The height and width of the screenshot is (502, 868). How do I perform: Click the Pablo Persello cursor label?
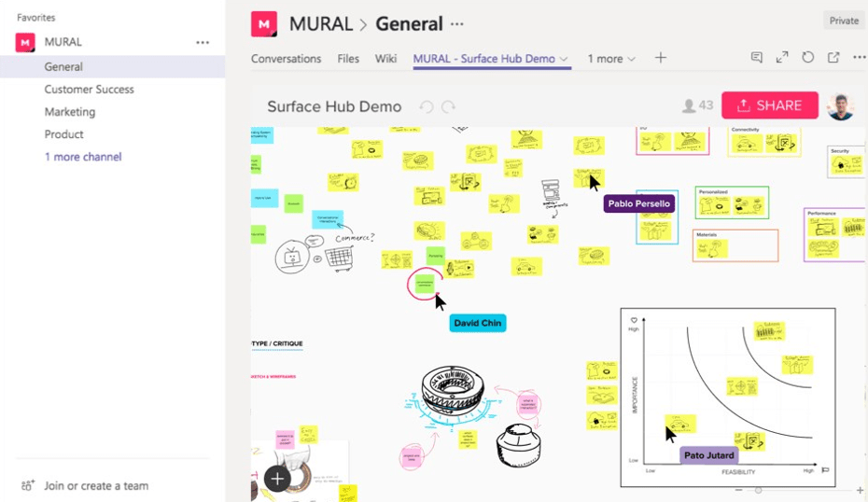(x=638, y=203)
